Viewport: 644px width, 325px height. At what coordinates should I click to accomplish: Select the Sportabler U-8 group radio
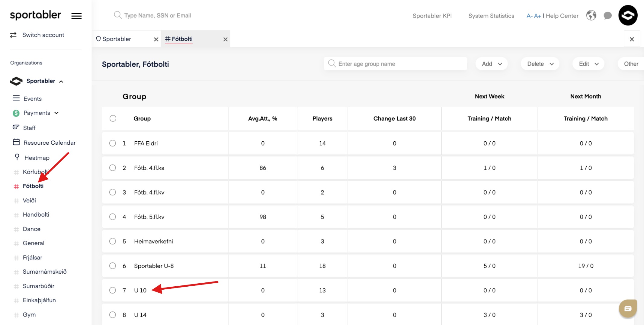pos(113,266)
